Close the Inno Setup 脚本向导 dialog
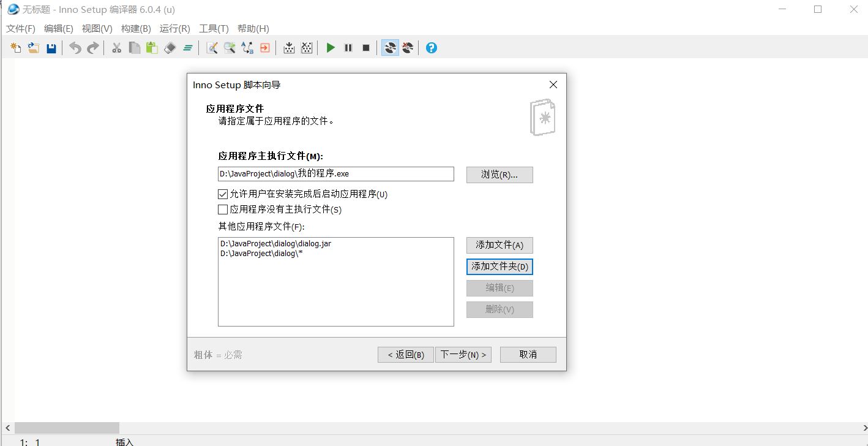 point(553,85)
